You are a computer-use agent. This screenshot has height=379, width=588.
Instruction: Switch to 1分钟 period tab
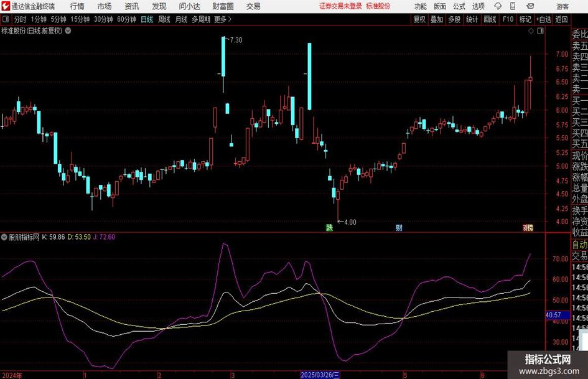point(39,19)
